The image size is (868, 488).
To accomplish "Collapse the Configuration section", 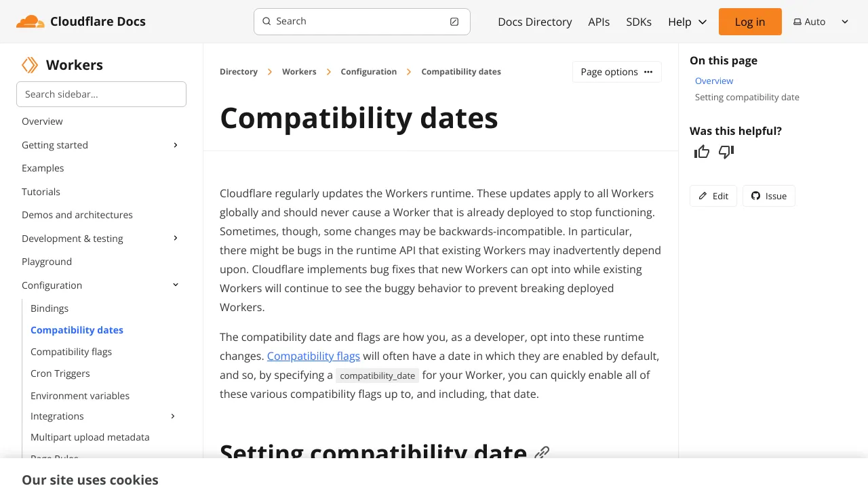I will (176, 285).
